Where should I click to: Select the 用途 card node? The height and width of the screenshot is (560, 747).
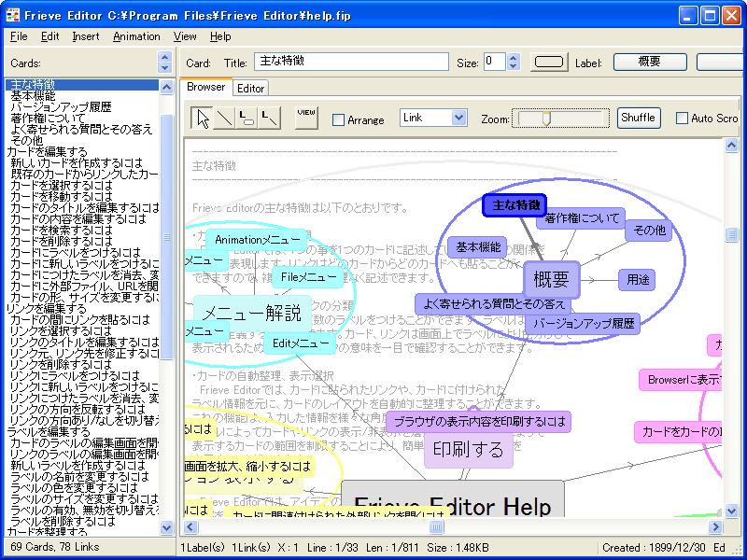(637, 280)
